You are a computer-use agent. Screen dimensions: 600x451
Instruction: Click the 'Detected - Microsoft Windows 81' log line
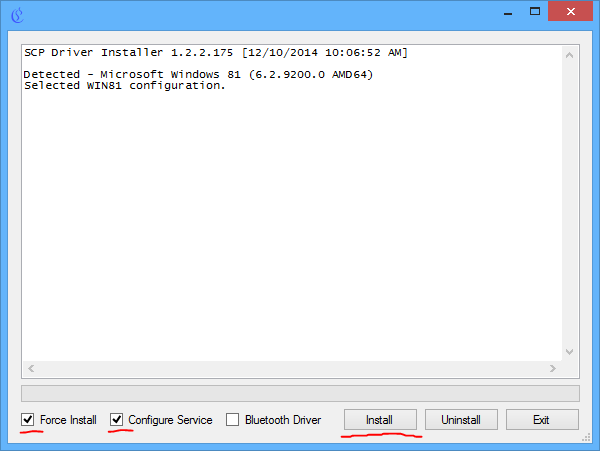pyautogui.click(x=198, y=74)
